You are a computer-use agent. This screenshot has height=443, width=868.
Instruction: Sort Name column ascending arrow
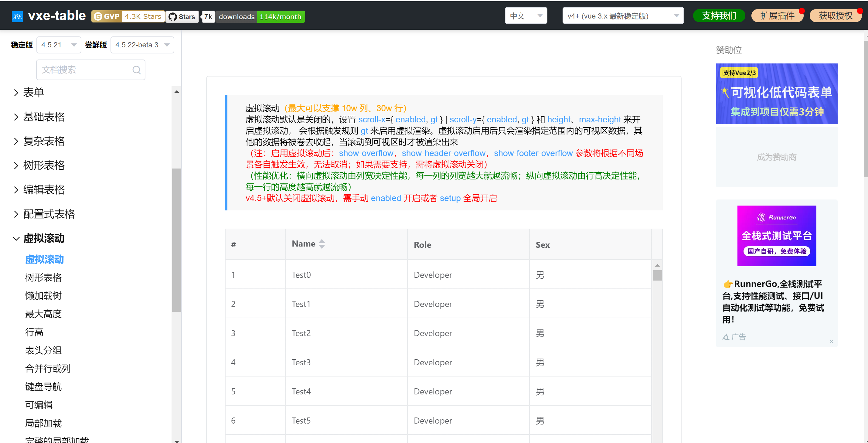322,241
